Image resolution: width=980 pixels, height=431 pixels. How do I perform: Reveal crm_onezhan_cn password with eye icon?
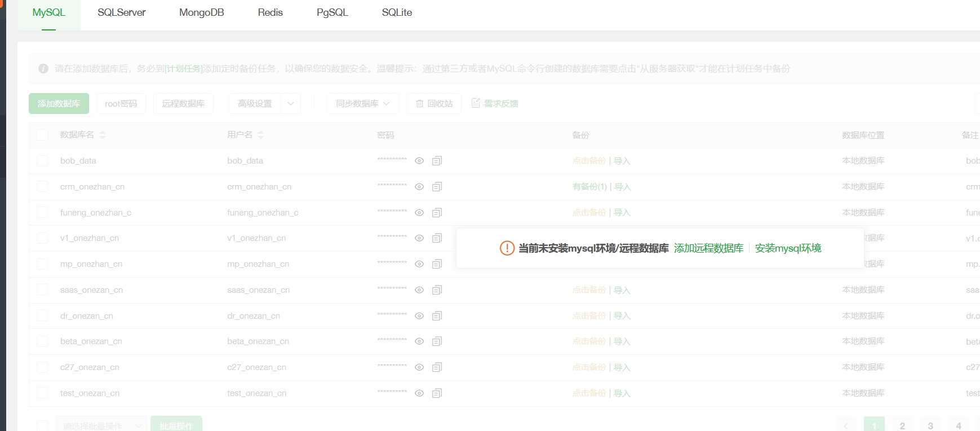(x=419, y=187)
